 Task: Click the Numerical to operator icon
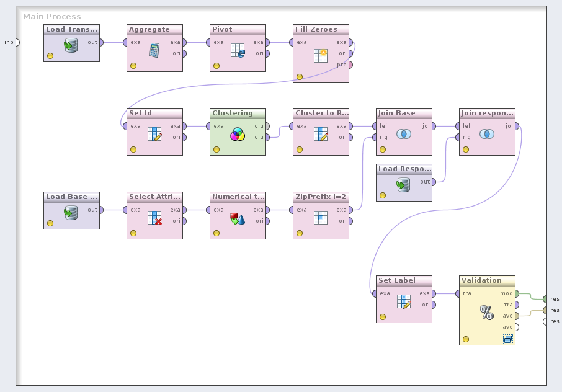pyautogui.click(x=238, y=218)
